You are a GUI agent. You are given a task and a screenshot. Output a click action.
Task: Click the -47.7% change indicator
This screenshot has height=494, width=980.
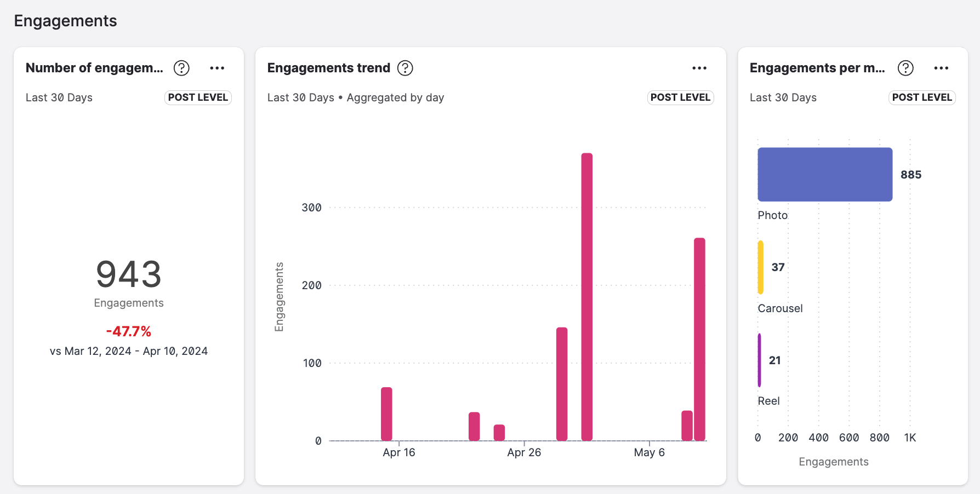pyautogui.click(x=128, y=331)
